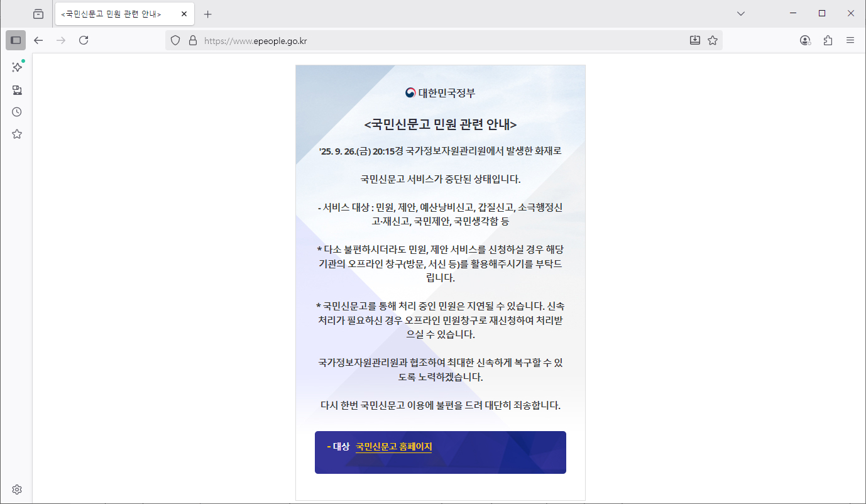
Task: View site security via the padlock icon
Action: click(193, 40)
